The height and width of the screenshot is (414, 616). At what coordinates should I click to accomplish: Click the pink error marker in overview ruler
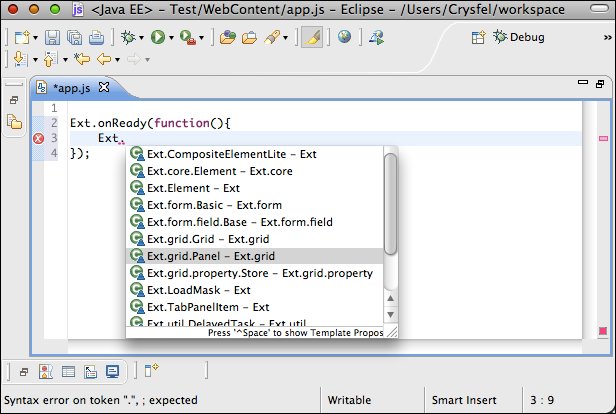tap(603, 138)
